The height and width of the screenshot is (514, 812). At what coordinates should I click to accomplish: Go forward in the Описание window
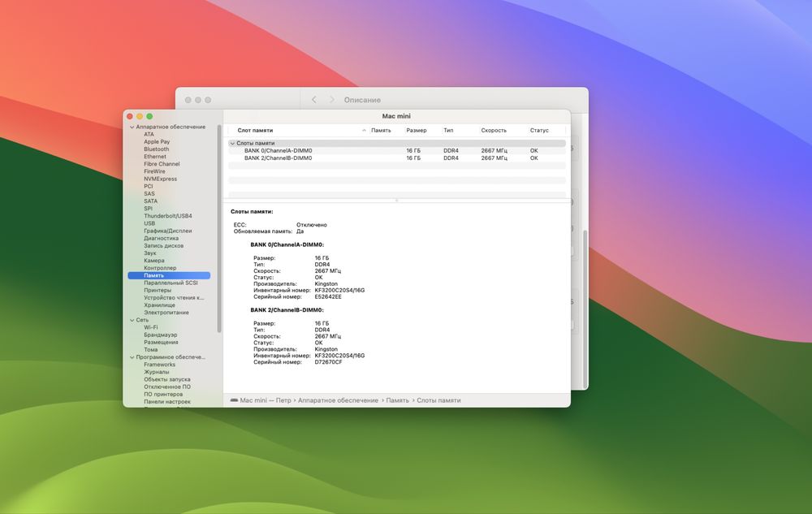point(332,100)
